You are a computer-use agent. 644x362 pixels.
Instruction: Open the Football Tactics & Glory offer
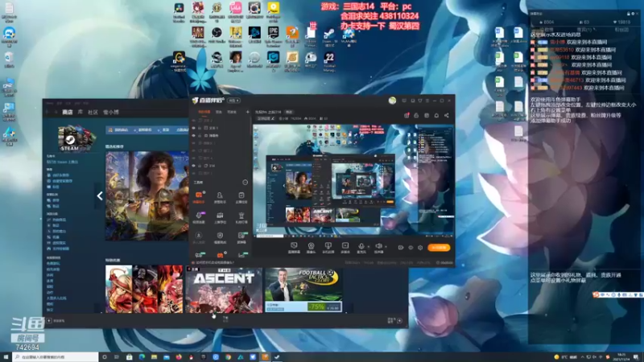[x=303, y=290]
